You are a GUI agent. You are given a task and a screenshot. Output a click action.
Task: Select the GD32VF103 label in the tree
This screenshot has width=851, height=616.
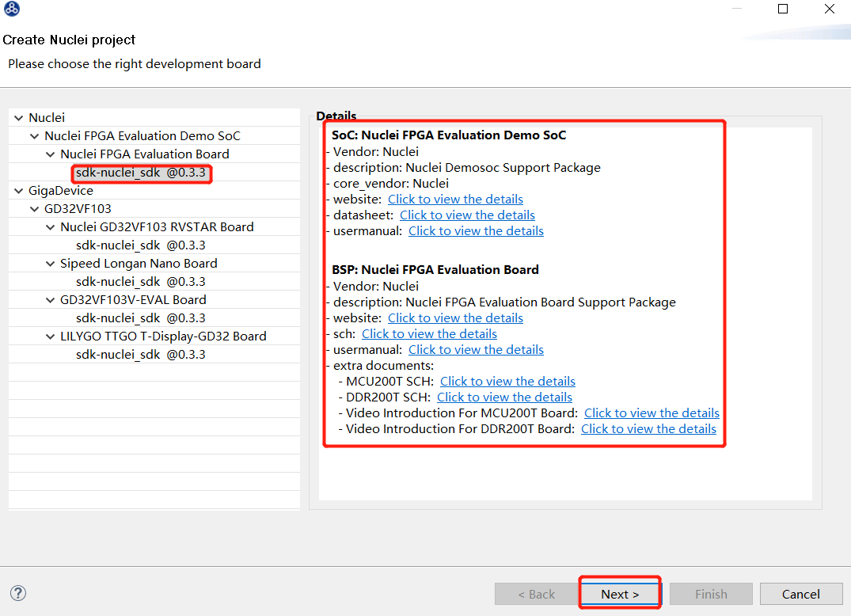[78, 209]
